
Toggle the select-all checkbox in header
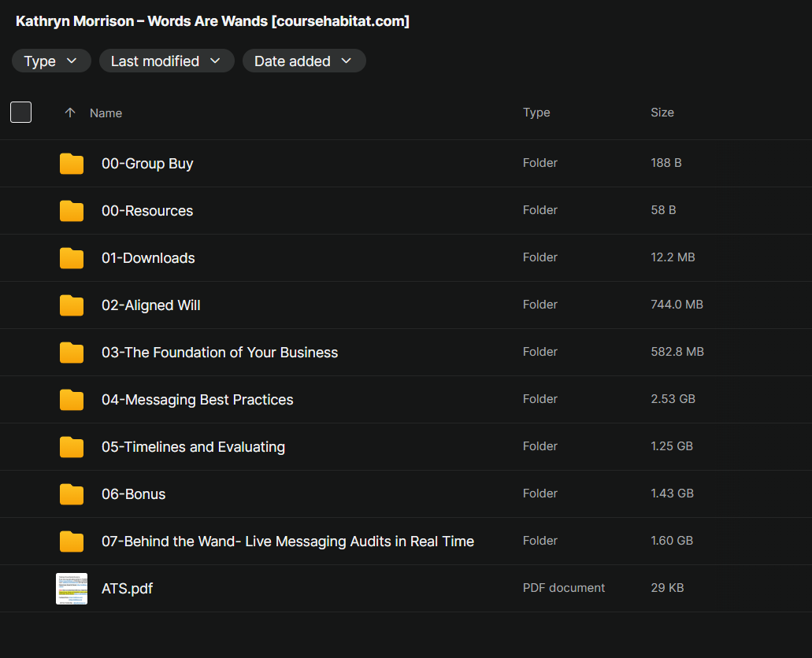pyautogui.click(x=21, y=113)
